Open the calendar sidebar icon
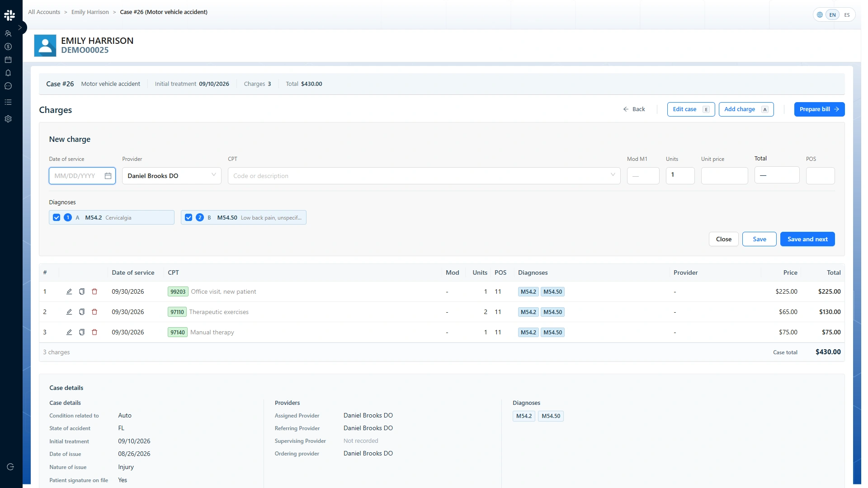The height and width of the screenshot is (488, 868). [x=8, y=60]
